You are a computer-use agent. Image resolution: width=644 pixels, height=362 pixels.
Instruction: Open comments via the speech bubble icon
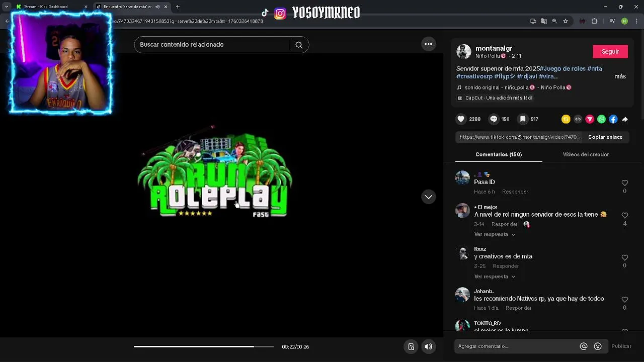click(494, 119)
